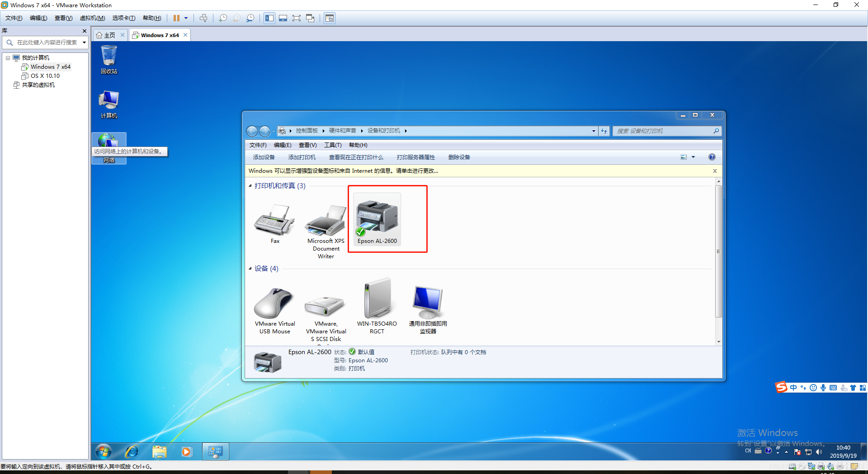The height and width of the screenshot is (474, 868).
Task: Open Windows Media Player from the taskbar
Action: 186,451
